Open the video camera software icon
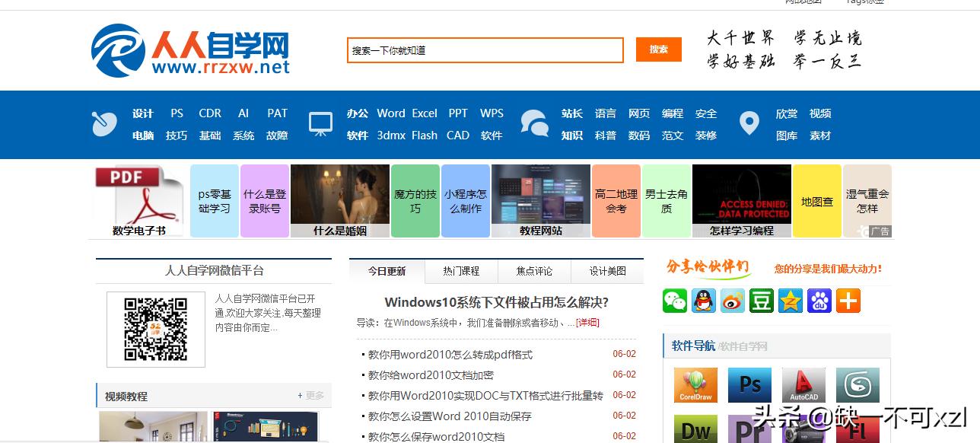 804,429
